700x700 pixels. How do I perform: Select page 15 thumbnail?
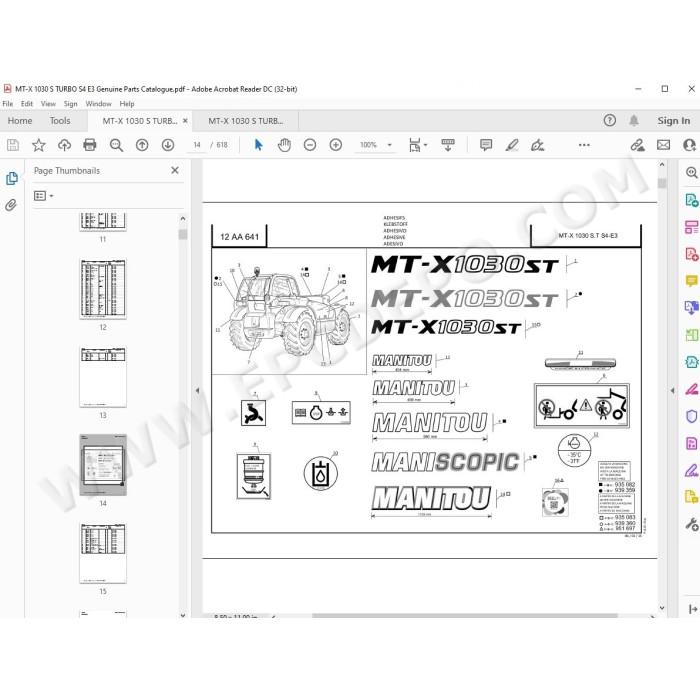[x=103, y=553]
